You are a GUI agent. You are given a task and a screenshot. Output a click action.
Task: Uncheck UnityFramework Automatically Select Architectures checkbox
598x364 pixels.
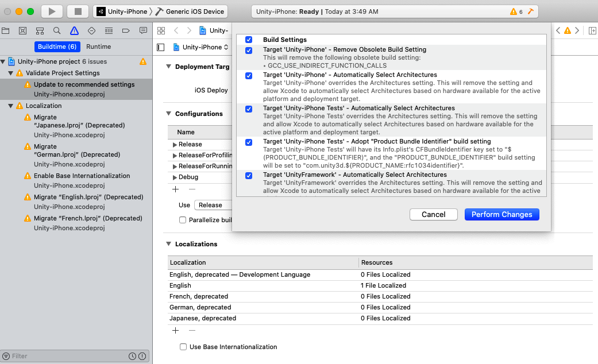coord(249,175)
